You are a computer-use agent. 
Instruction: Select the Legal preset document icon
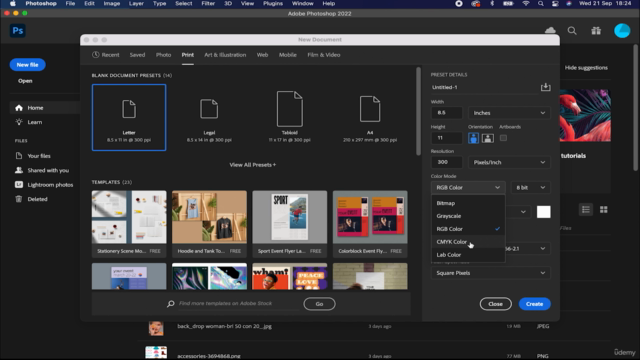coord(209,109)
